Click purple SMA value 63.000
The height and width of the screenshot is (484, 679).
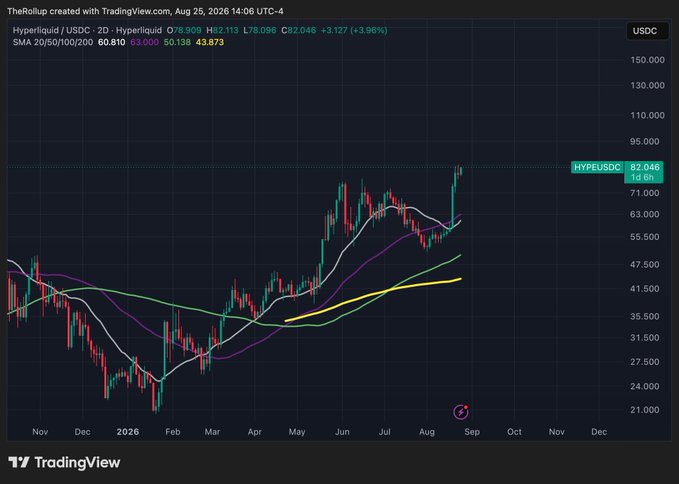click(x=144, y=42)
